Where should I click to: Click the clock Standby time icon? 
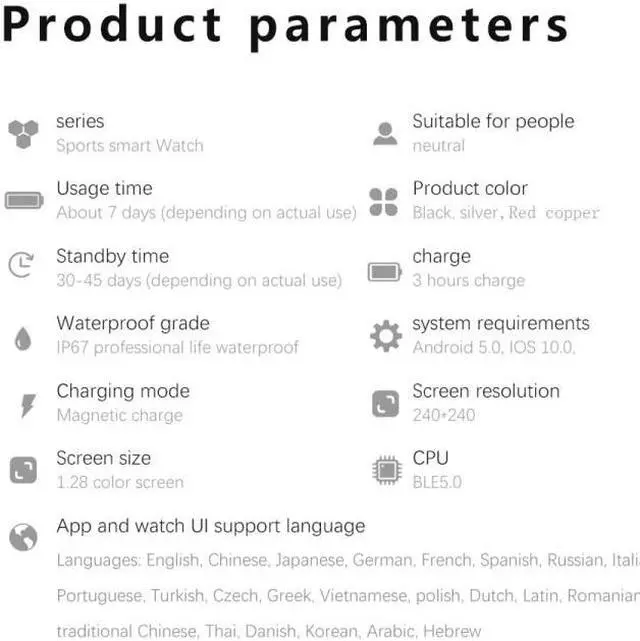tap(21, 264)
